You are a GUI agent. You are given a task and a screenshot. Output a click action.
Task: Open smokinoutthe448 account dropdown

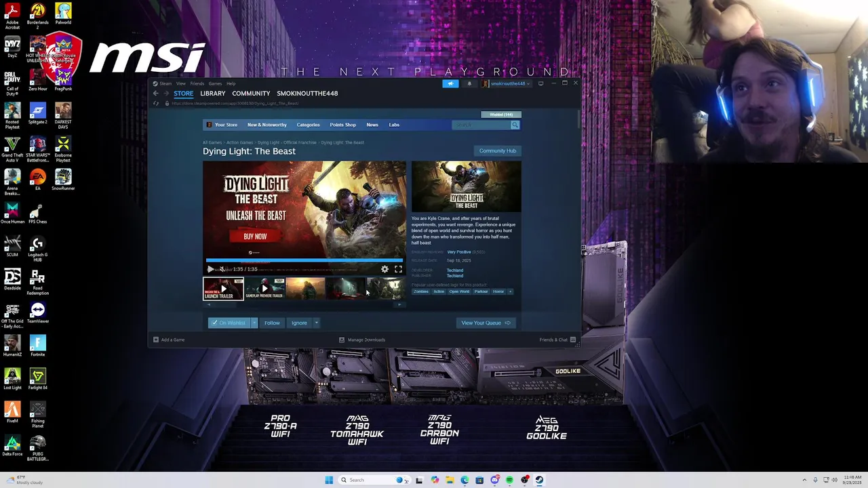[506, 83]
